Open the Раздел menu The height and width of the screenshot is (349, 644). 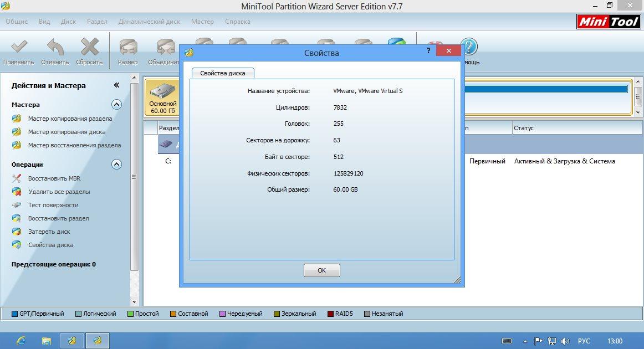pos(97,22)
